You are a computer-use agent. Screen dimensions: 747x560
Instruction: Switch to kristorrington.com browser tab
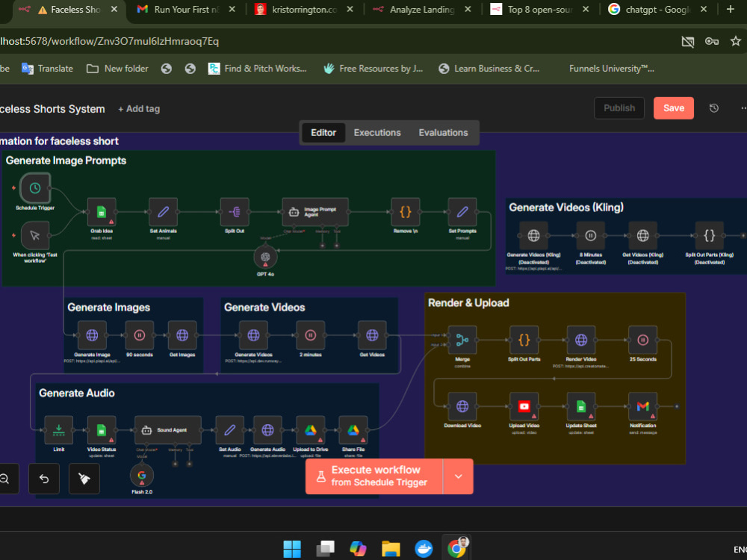[x=305, y=10]
